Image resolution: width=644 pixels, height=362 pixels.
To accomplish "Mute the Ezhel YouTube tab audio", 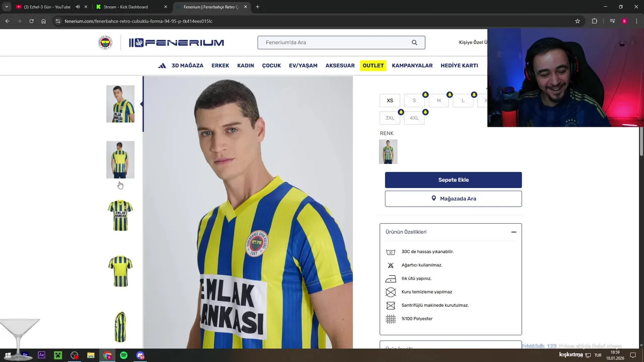I will tap(77, 7).
